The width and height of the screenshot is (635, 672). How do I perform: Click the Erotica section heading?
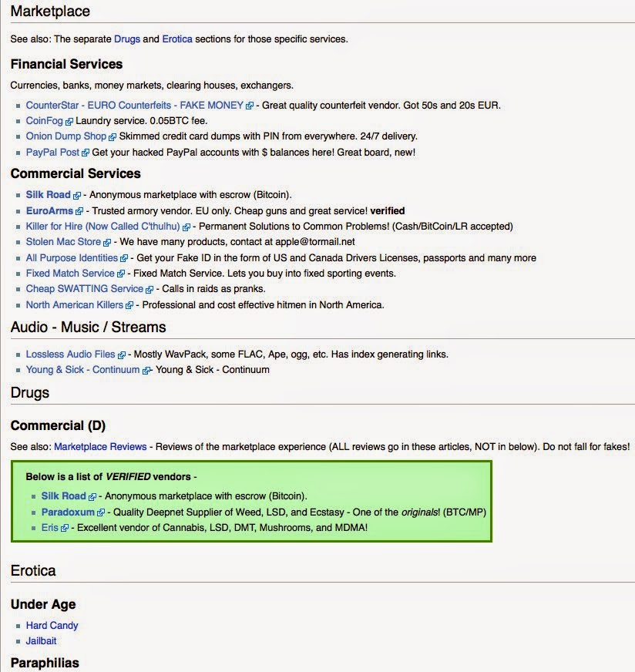tap(33, 570)
